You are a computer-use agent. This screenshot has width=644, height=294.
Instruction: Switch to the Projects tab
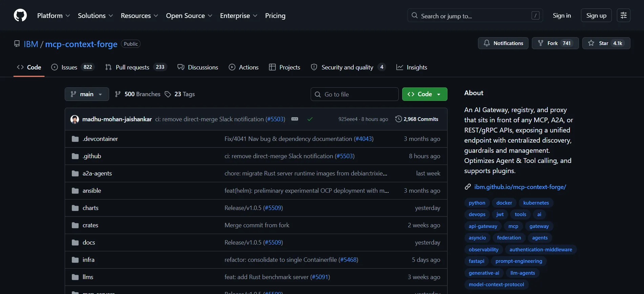coord(285,67)
